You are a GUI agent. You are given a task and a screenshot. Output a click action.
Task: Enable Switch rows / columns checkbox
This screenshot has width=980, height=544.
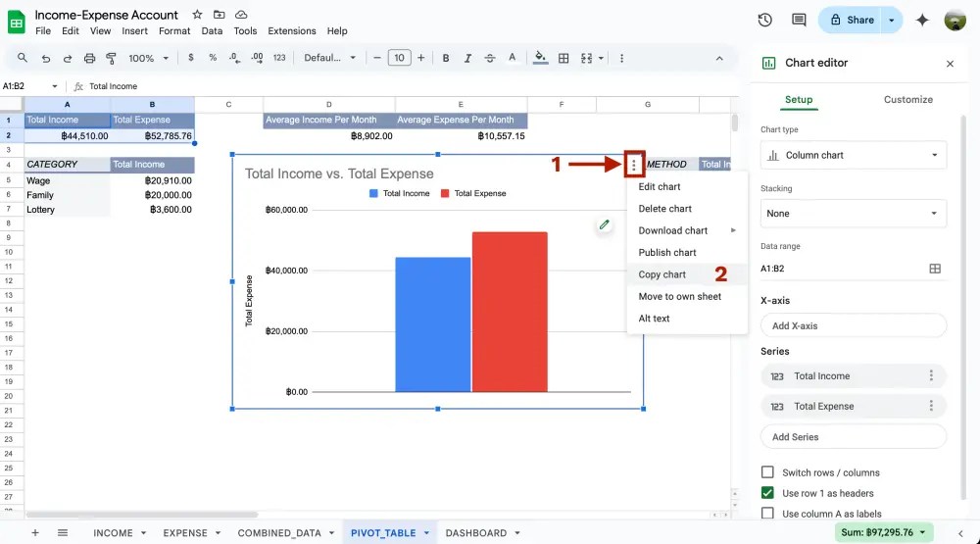tap(767, 472)
